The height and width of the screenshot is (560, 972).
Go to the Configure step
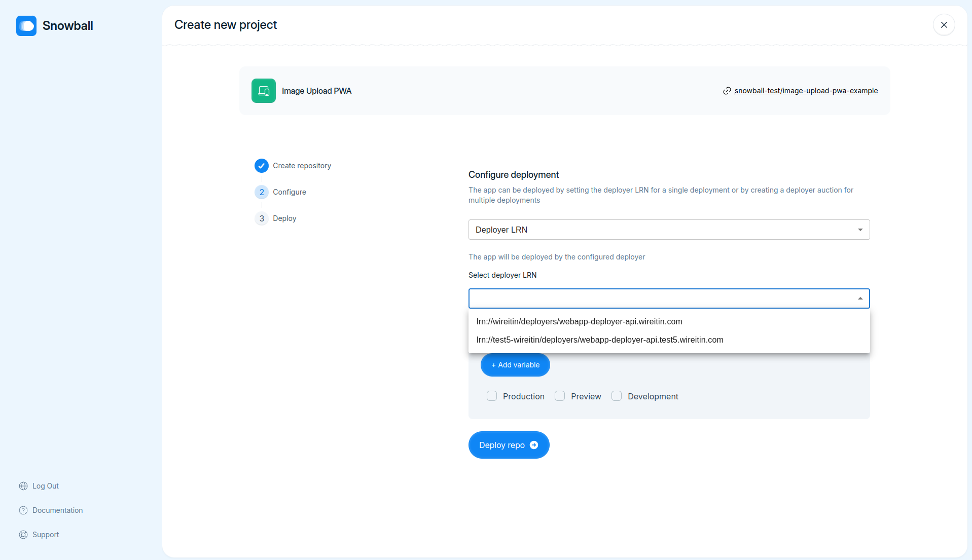tap(289, 192)
